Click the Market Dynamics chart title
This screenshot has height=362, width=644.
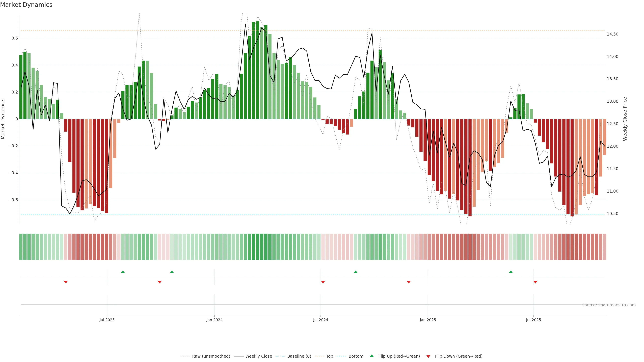tap(26, 5)
